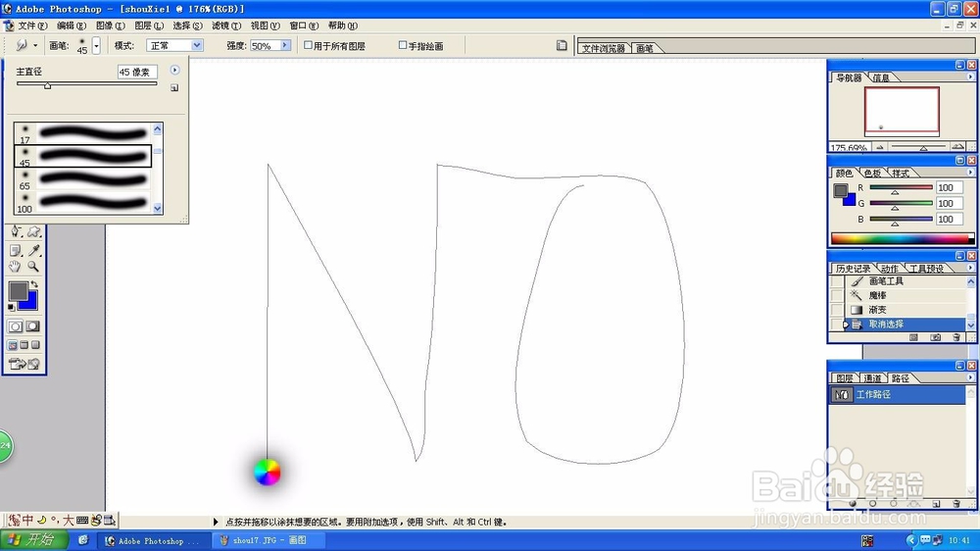Select the Zoom magnifier tool
The image size is (980, 551).
click(x=33, y=267)
